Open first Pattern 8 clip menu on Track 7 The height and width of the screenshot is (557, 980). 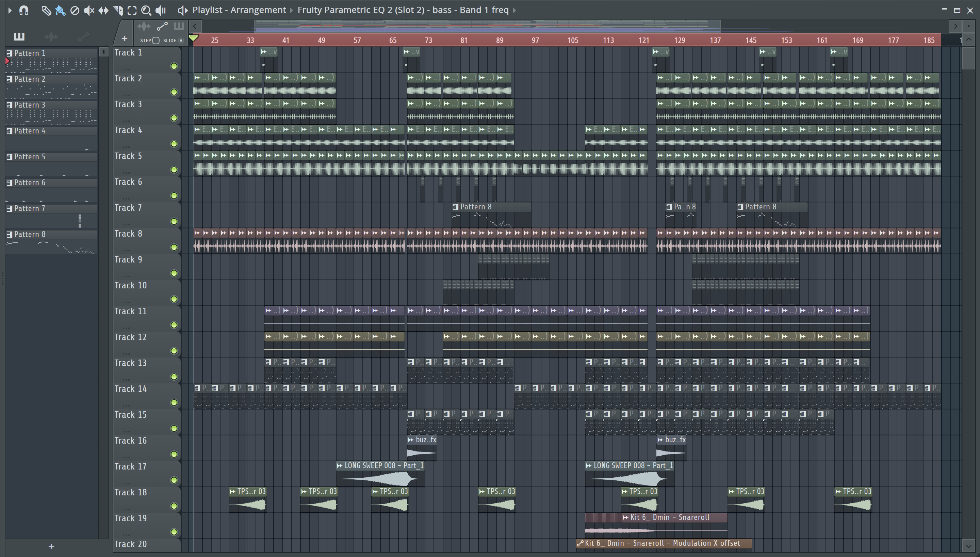tap(456, 207)
